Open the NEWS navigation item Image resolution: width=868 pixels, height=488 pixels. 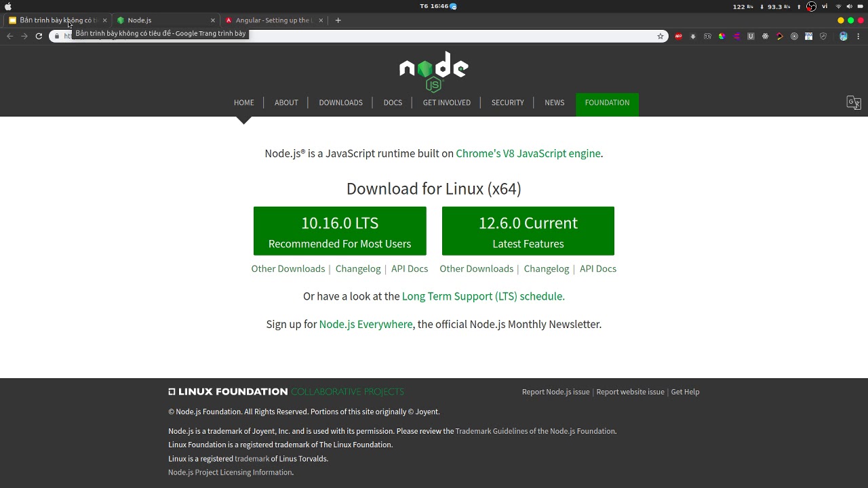pyautogui.click(x=555, y=102)
